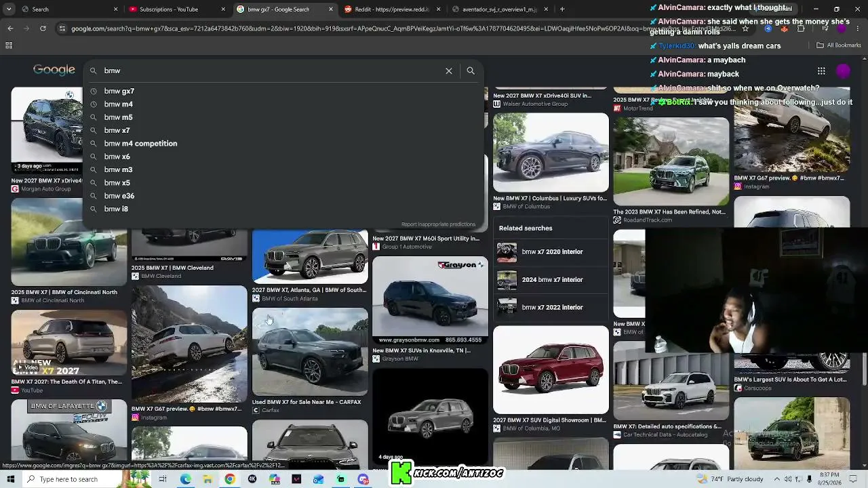Open Outlook from the taskbar

click(319, 479)
